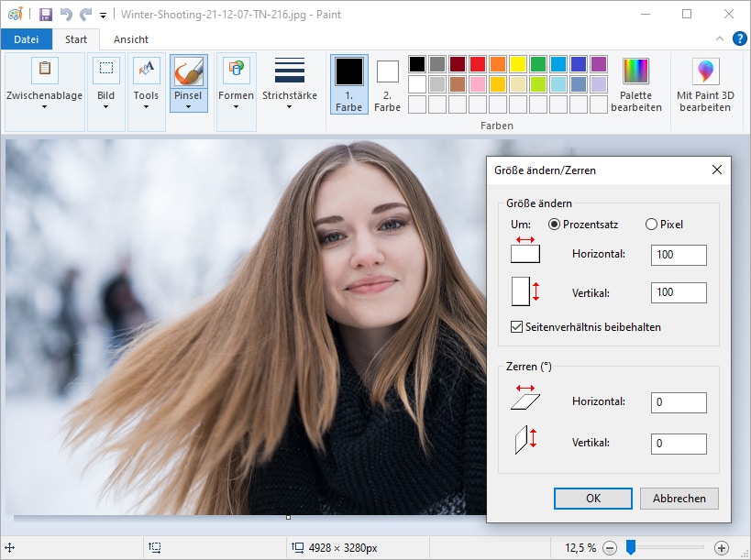Click the Horizontal percentage input field
The height and width of the screenshot is (560, 751).
(x=679, y=255)
